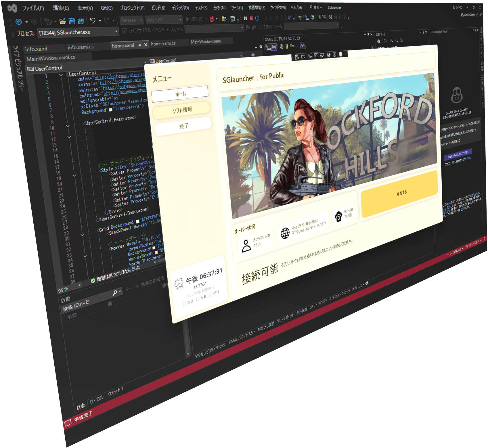Click the in-app toolbar select element icon

point(310,56)
